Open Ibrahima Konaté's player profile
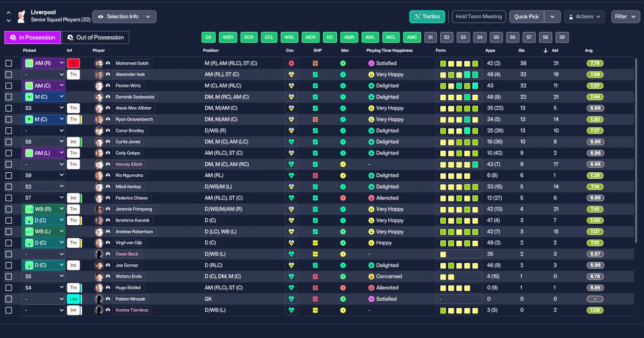Viewport: 644px width, 338px height. coord(133,221)
